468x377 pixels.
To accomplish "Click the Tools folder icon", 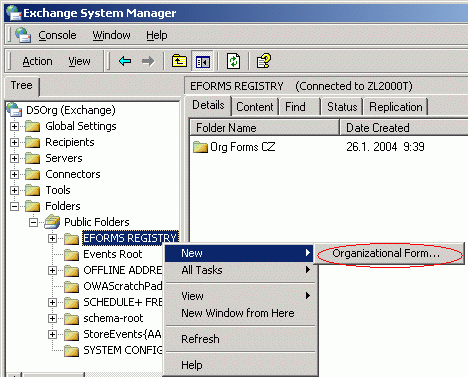I will click(32, 190).
